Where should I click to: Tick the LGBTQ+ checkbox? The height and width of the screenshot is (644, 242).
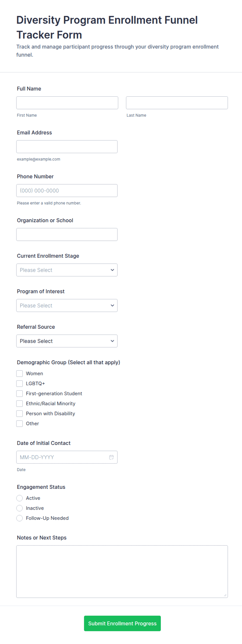click(x=20, y=383)
